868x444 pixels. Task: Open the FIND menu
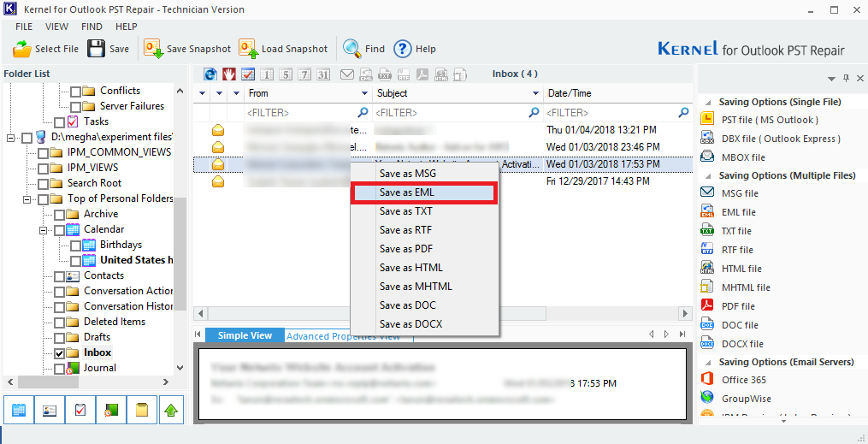92,27
